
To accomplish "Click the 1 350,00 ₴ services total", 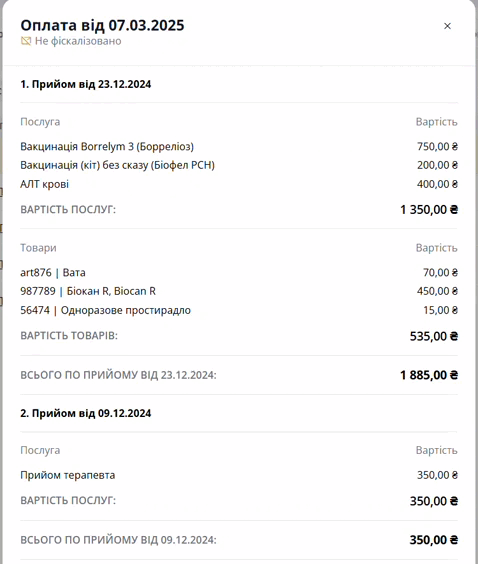I will pyautogui.click(x=429, y=209).
